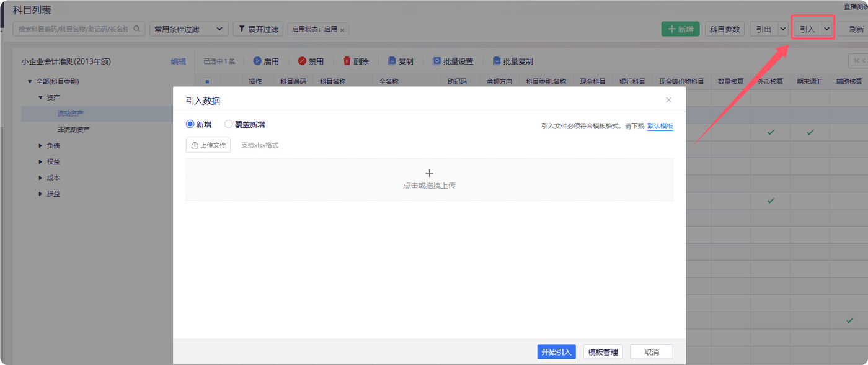Click the 银行科目 column header
The width and height of the screenshot is (868, 365).
(632, 81)
